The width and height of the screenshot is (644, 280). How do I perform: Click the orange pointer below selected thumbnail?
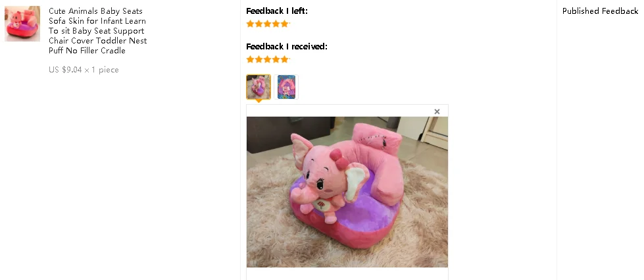(259, 101)
